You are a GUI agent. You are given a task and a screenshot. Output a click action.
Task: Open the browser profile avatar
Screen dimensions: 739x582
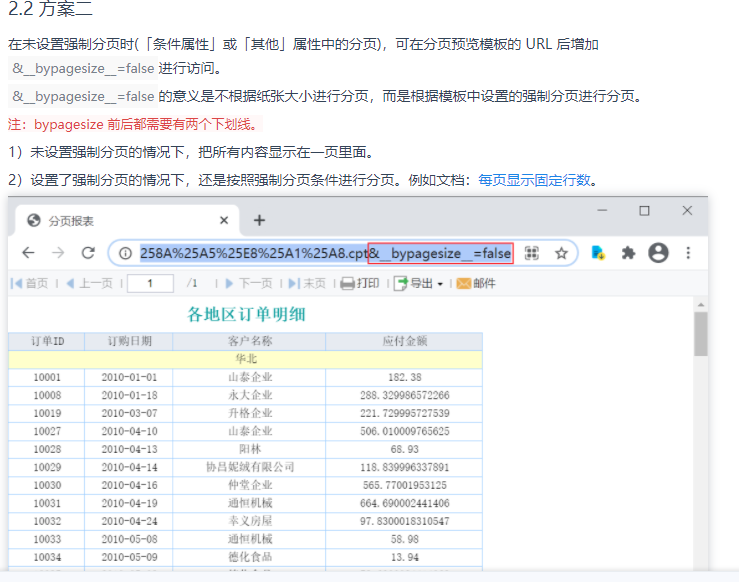[x=658, y=253]
